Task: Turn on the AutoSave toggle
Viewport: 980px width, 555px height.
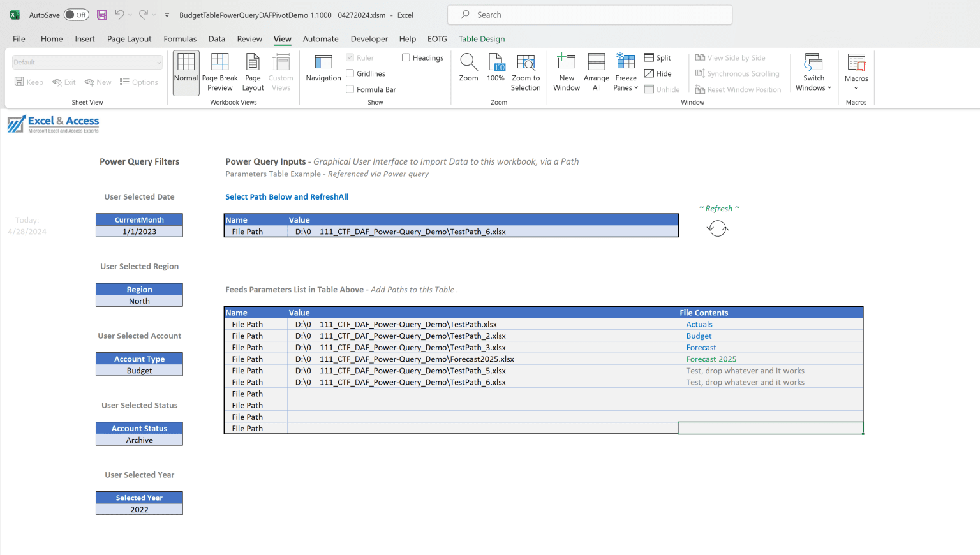Action: click(x=76, y=14)
